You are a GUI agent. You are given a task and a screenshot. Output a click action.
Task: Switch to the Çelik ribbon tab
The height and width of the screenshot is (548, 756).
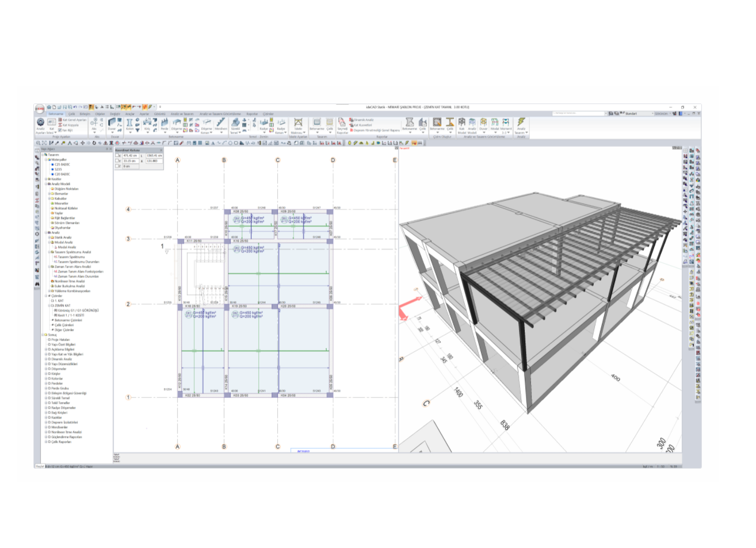tap(71, 114)
